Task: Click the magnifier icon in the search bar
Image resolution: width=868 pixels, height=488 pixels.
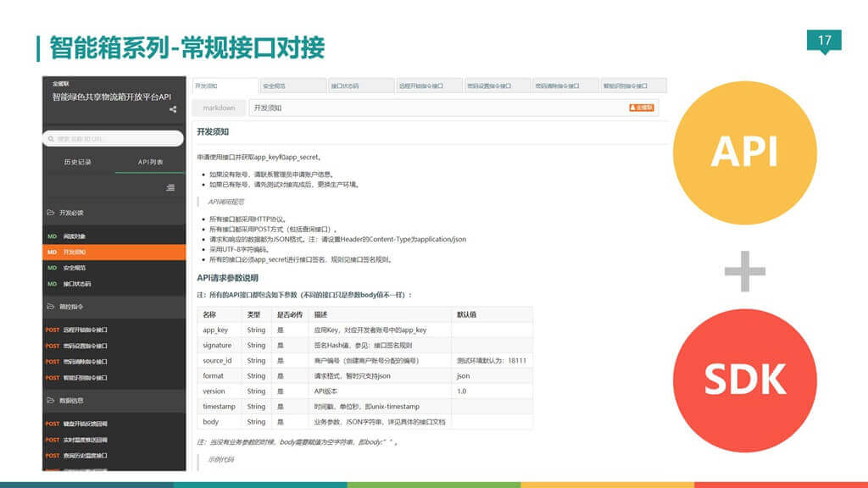Action: tap(52, 138)
